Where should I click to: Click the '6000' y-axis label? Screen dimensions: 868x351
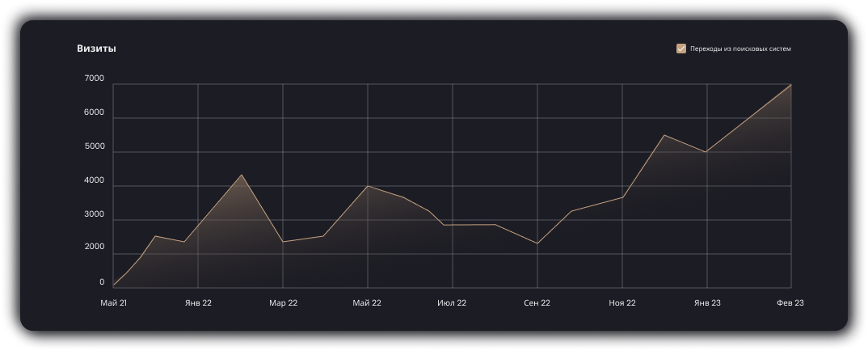pyautogui.click(x=94, y=112)
